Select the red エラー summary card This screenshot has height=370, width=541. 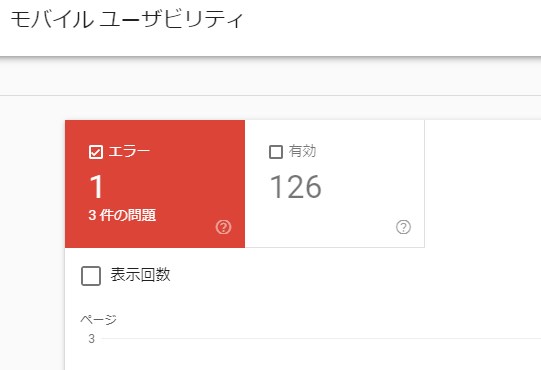point(155,184)
